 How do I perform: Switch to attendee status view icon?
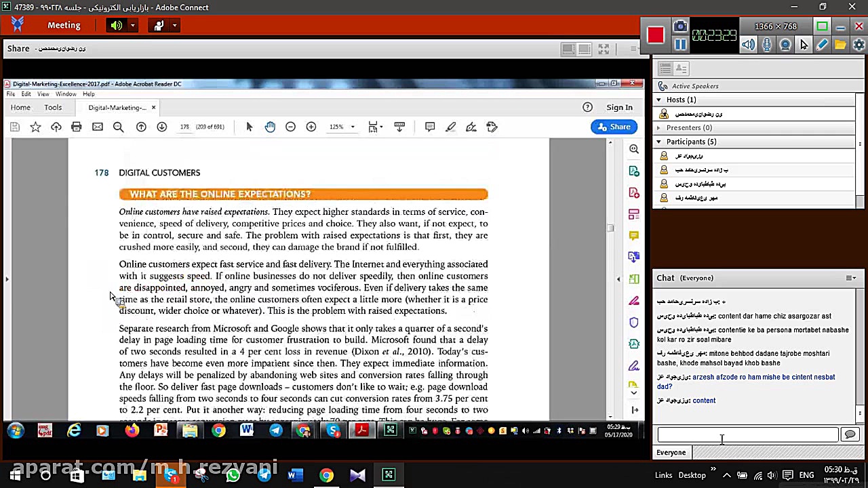[x=682, y=68]
